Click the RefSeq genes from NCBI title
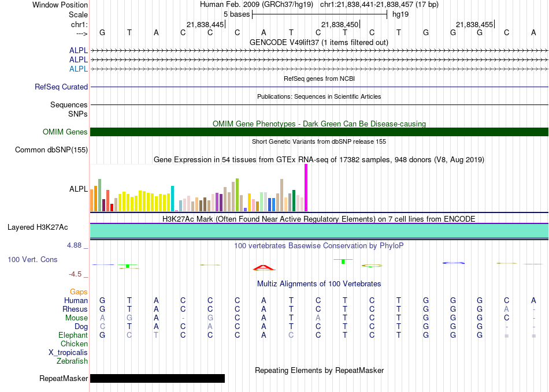549x392 pixels. (319, 79)
